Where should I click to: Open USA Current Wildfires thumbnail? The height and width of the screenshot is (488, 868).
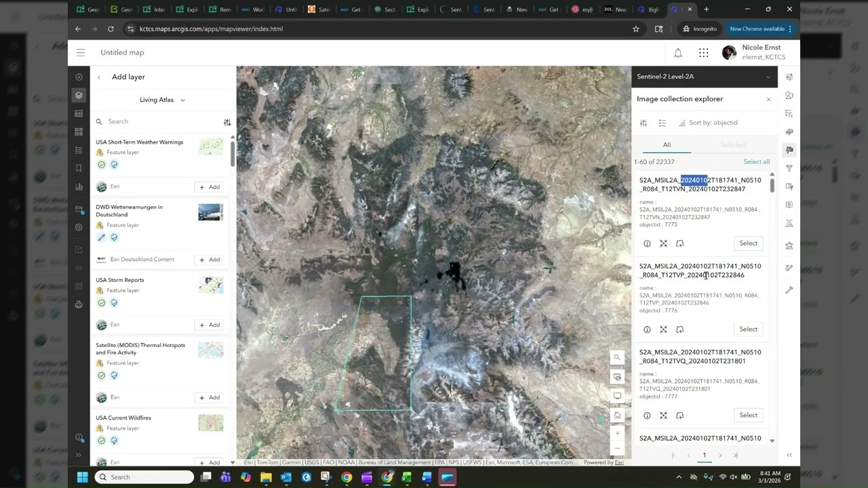[x=211, y=422]
